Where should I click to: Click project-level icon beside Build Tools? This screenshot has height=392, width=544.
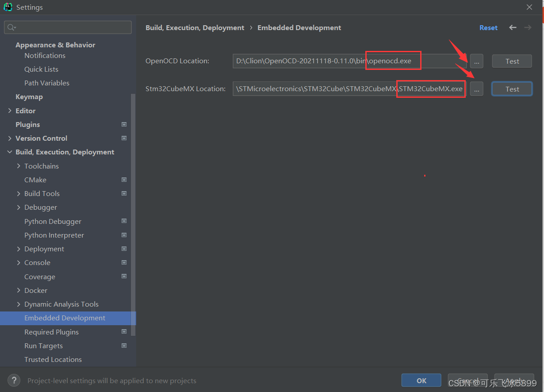[124, 193]
